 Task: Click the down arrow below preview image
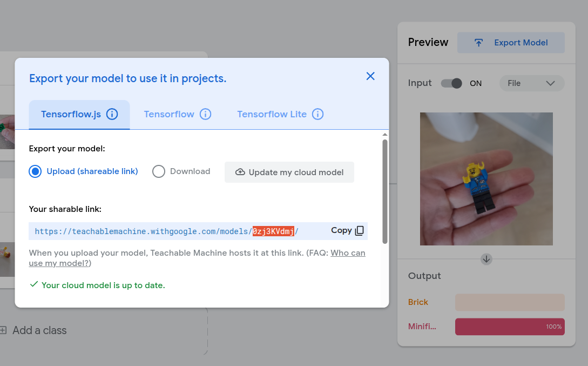(486, 259)
